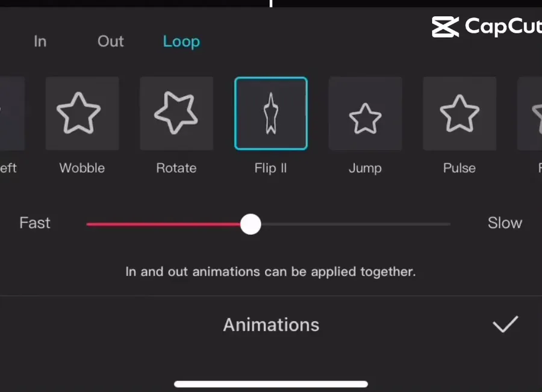The height and width of the screenshot is (392, 542).
Task: Select partially hidden animation at left edge
Action: point(12,113)
